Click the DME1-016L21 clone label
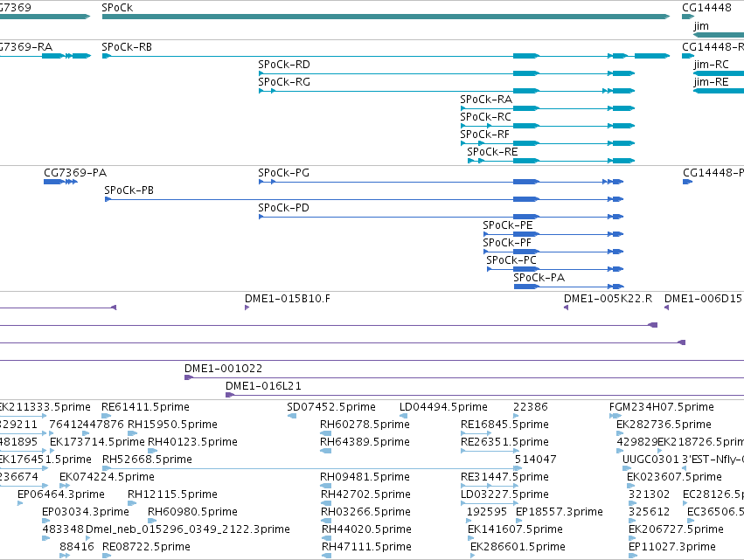 [263, 386]
